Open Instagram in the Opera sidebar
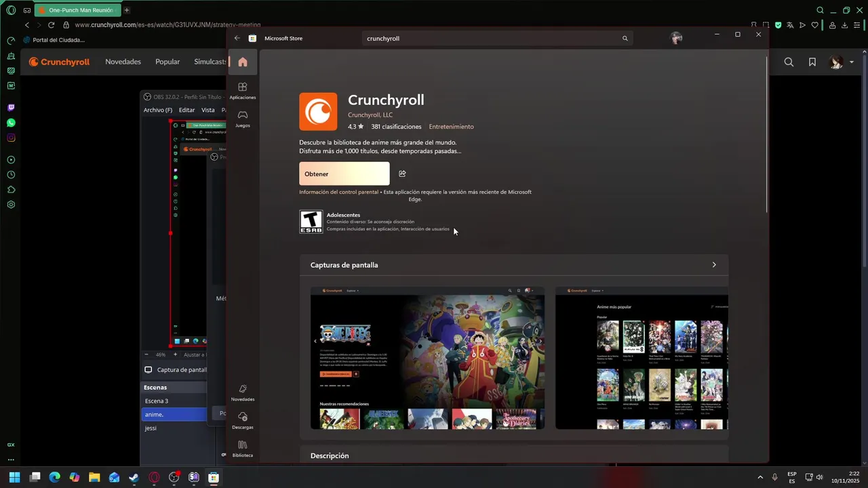 click(11, 138)
